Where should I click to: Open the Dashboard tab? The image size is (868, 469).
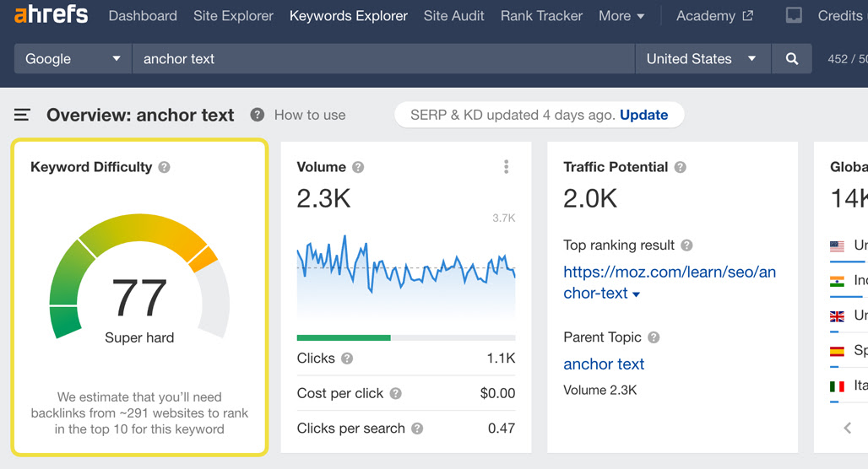coord(143,16)
